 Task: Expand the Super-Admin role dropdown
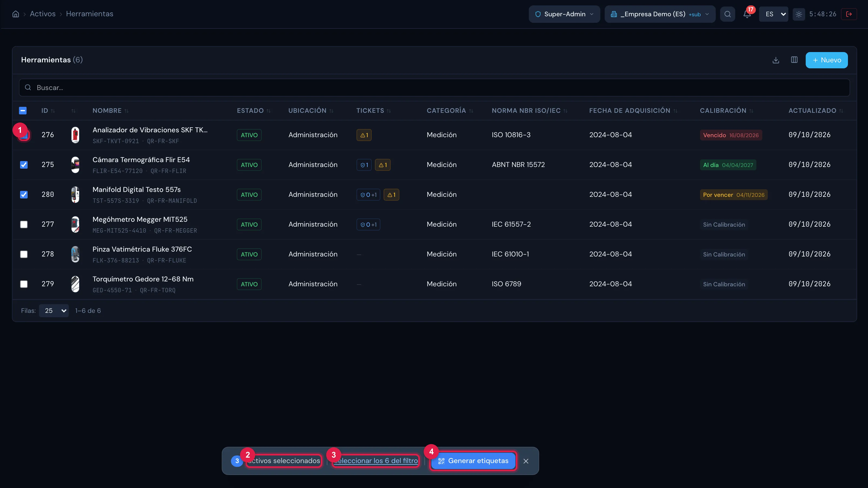point(564,14)
